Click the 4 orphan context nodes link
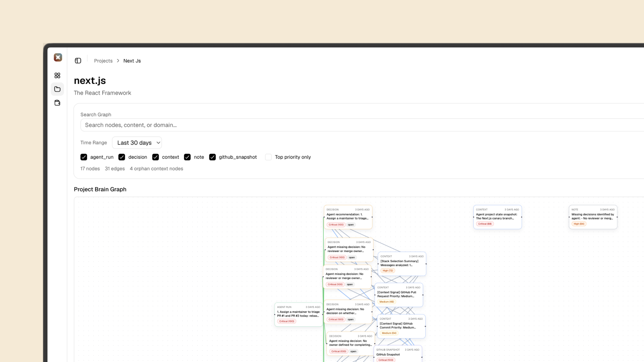Viewport: 644px width, 362px height. click(x=156, y=169)
